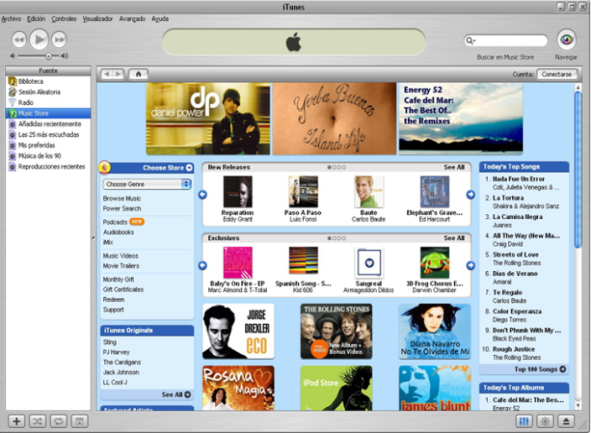The width and height of the screenshot is (591, 433).
Task: Click the Exclusives right arrow
Action: coord(470,265)
